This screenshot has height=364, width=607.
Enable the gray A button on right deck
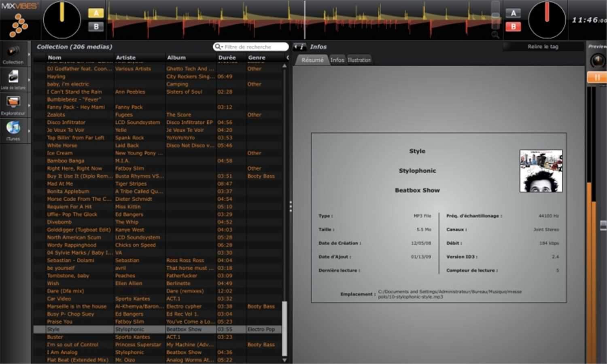[x=513, y=13]
